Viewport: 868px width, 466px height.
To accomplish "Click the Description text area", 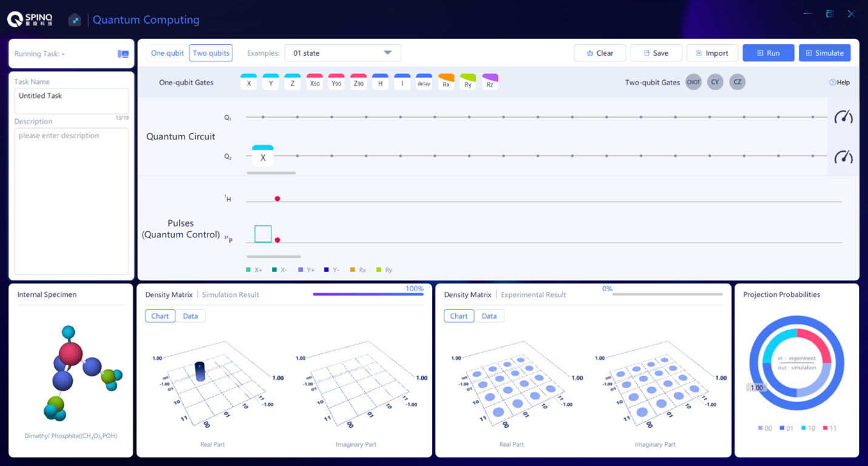I will (72, 201).
